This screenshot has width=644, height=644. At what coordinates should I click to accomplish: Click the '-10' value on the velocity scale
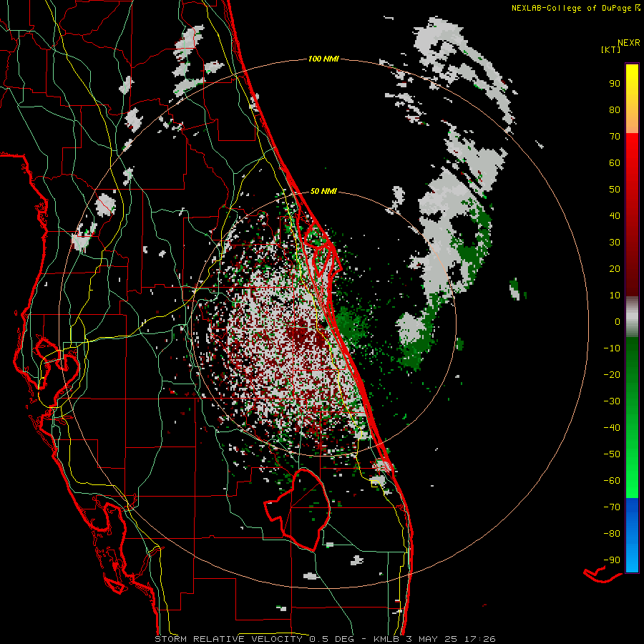point(612,348)
